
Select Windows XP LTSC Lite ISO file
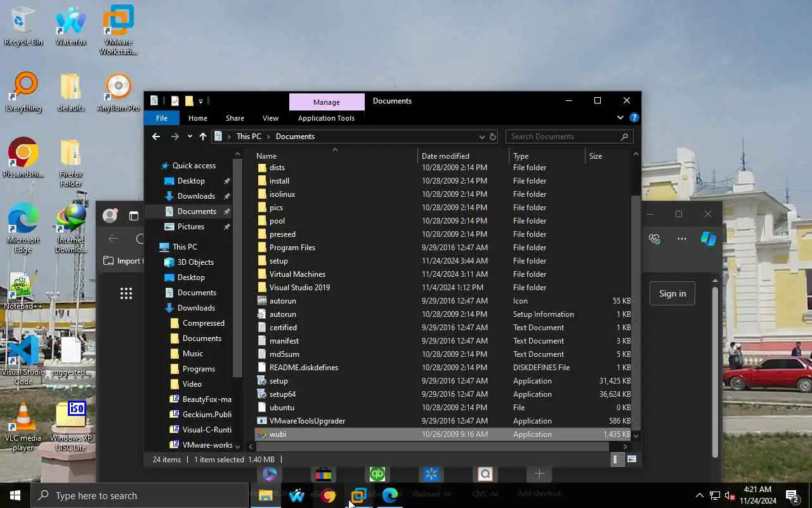[71, 427]
